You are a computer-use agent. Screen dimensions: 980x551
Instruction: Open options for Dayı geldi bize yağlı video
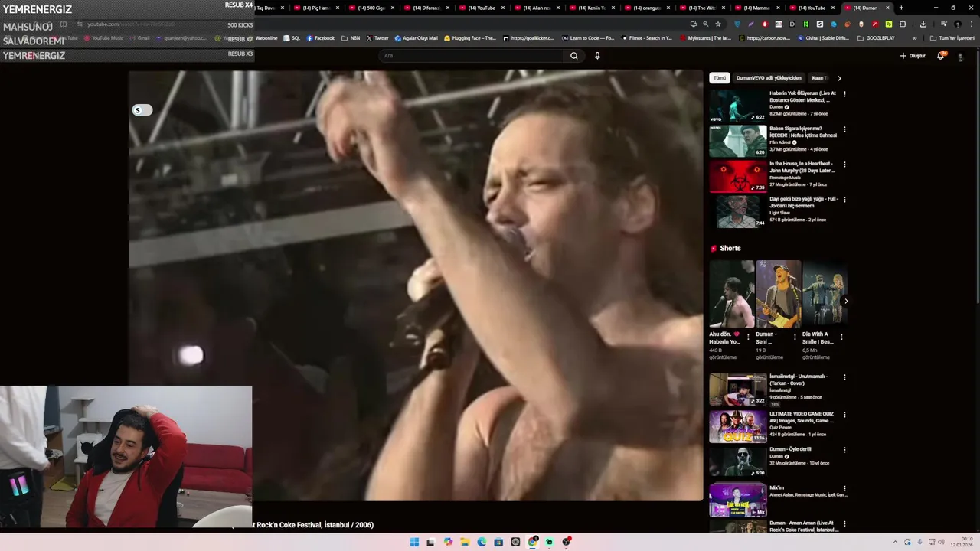coord(844,200)
